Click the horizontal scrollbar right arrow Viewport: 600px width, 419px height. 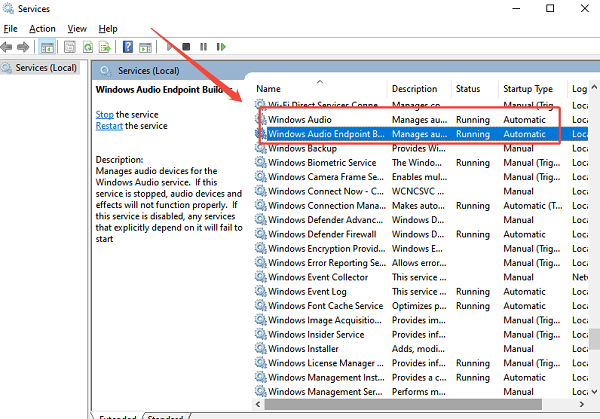[582, 404]
